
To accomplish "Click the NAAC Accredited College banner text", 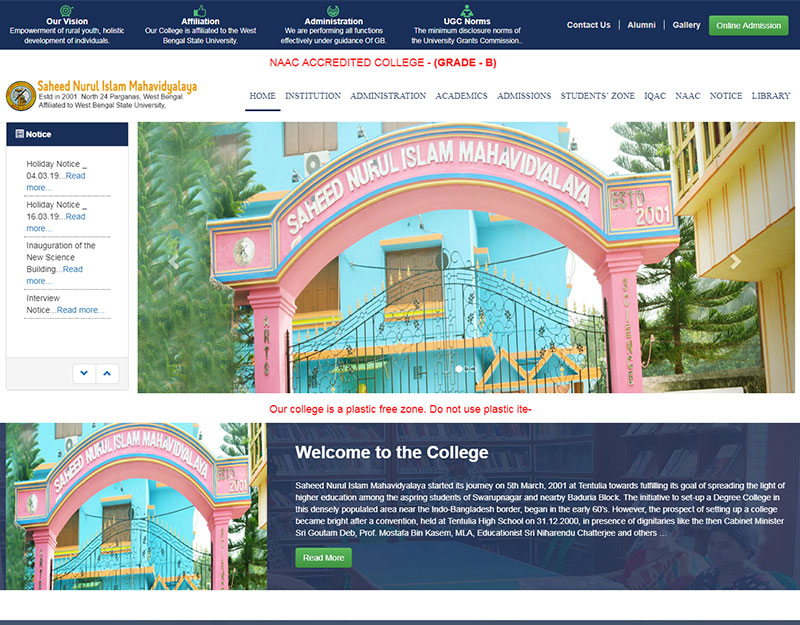I will 383,63.
